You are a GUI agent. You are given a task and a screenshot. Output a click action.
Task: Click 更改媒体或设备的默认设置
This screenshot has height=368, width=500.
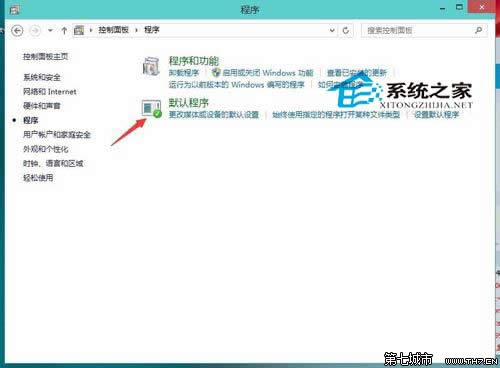click(214, 115)
